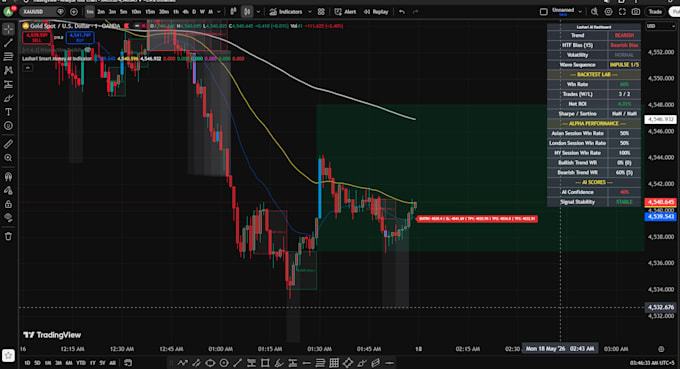Click the blue BUY price button
The width and height of the screenshot is (680, 369).
coord(80,37)
